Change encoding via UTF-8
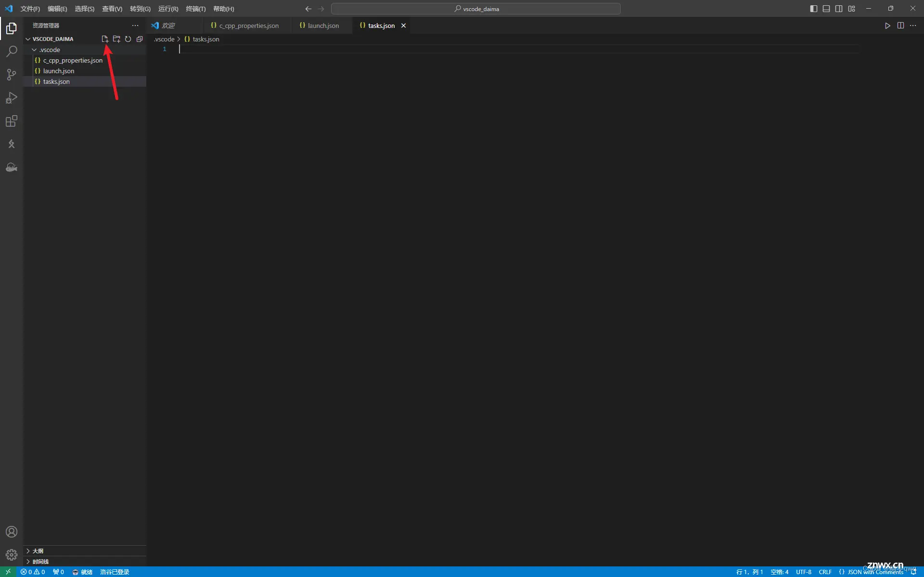This screenshot has width=924, height=577. point(803,572)
